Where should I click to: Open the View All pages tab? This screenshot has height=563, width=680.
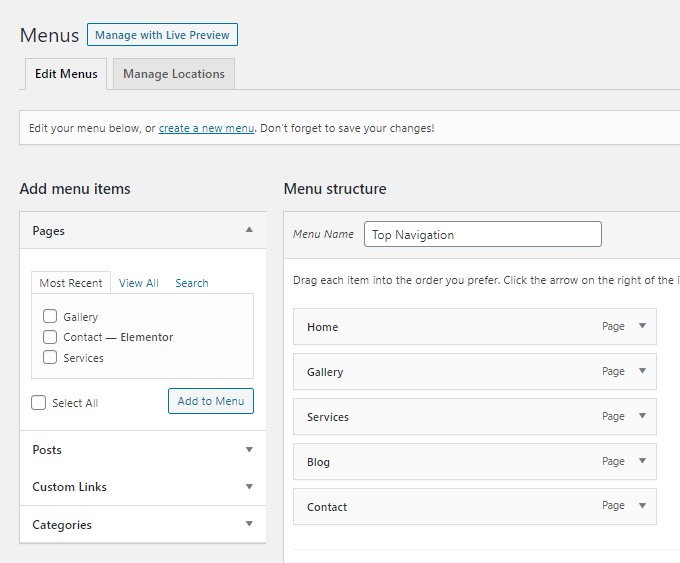pos(138,283)
